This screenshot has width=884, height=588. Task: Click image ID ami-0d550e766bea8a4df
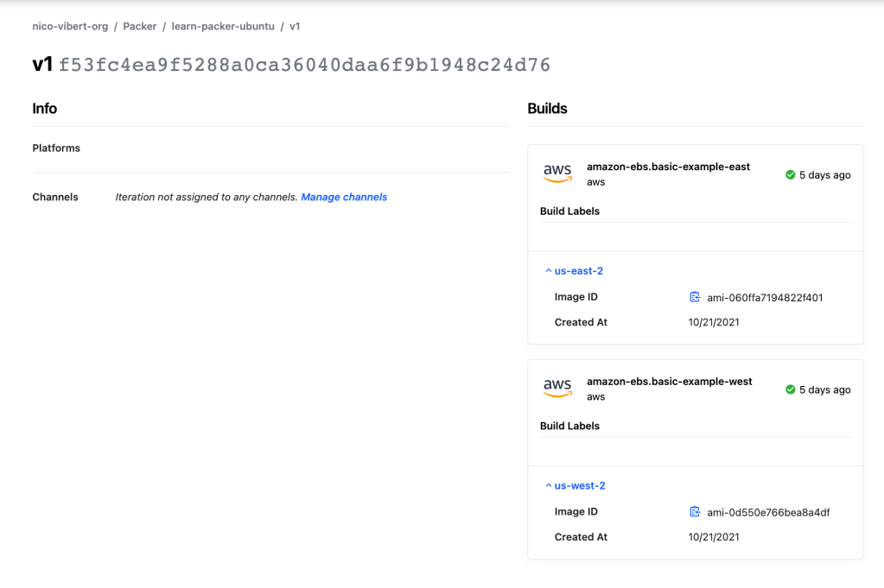(x=768, y=513)
